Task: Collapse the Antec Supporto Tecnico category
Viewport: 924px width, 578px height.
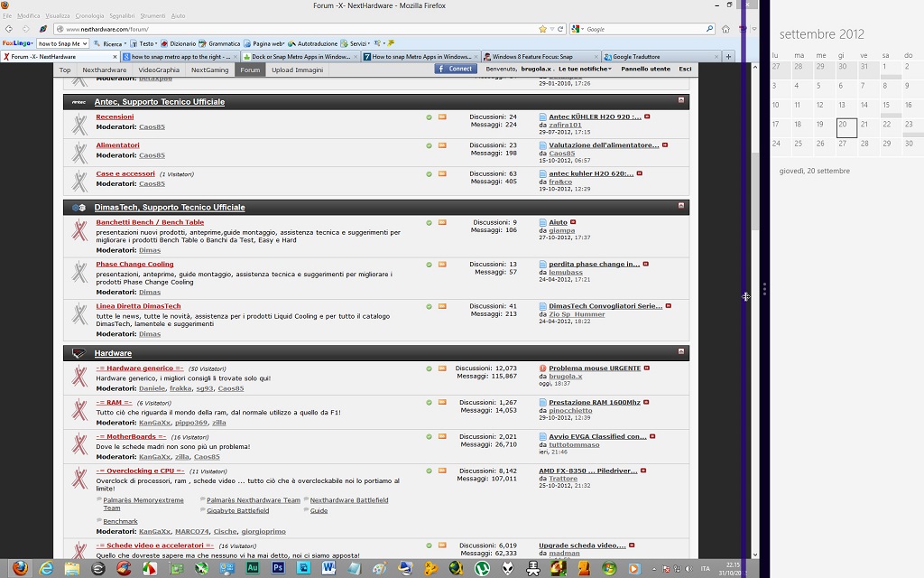Action: click(x=680, y=100)
